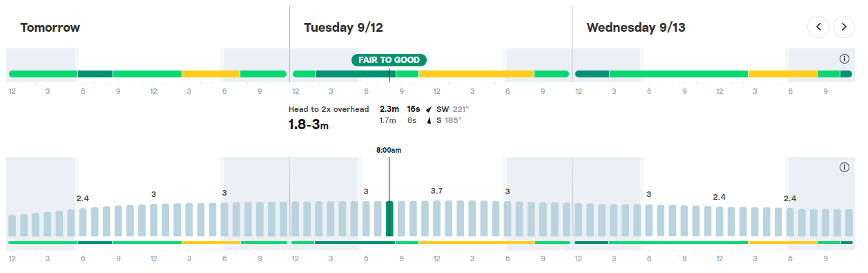Screen dimensions: 868x273
Task: Open info icon on the surf height chart
Action: coord(844,167)
